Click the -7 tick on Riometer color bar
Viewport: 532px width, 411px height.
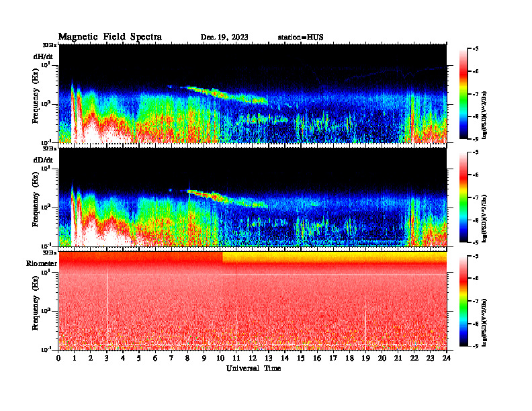pos(476,301)
